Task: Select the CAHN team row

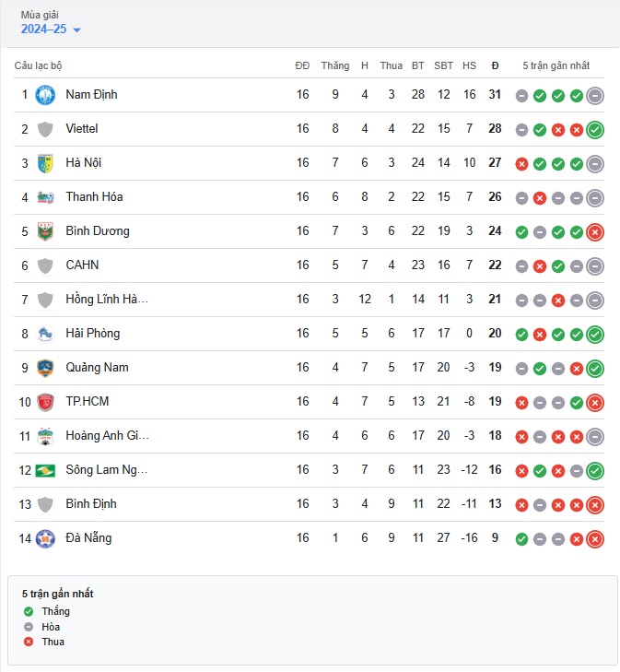Action: click(309, 265)
